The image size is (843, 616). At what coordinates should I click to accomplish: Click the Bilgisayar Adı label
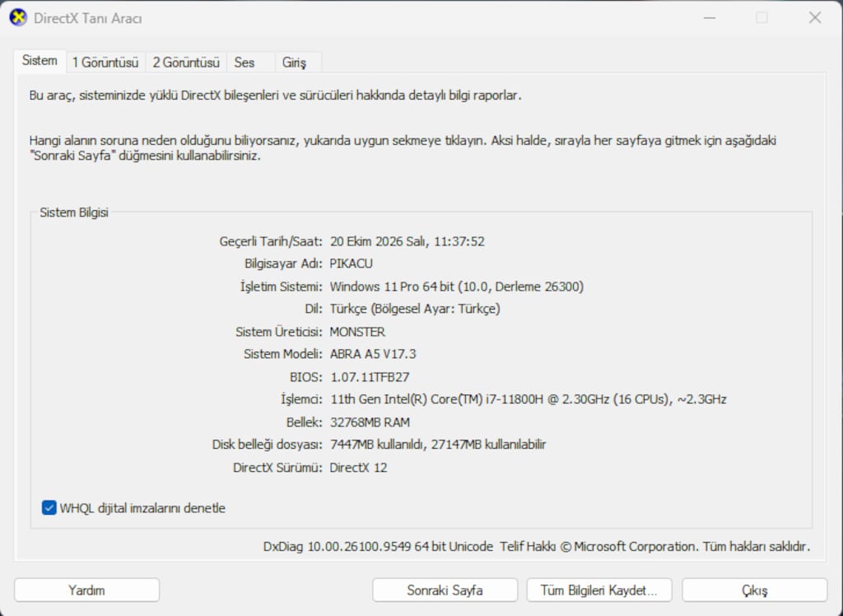[x=283, y=264]
